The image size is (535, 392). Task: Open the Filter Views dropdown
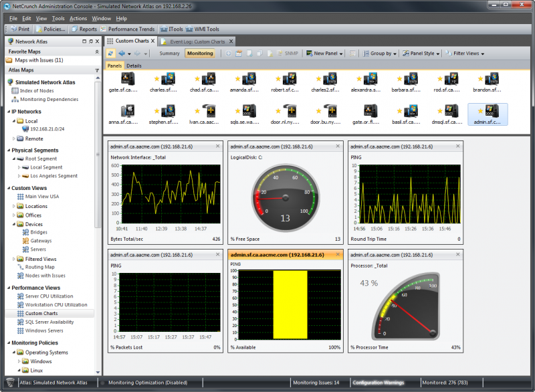pyautogui.click(x=465, y=54)
